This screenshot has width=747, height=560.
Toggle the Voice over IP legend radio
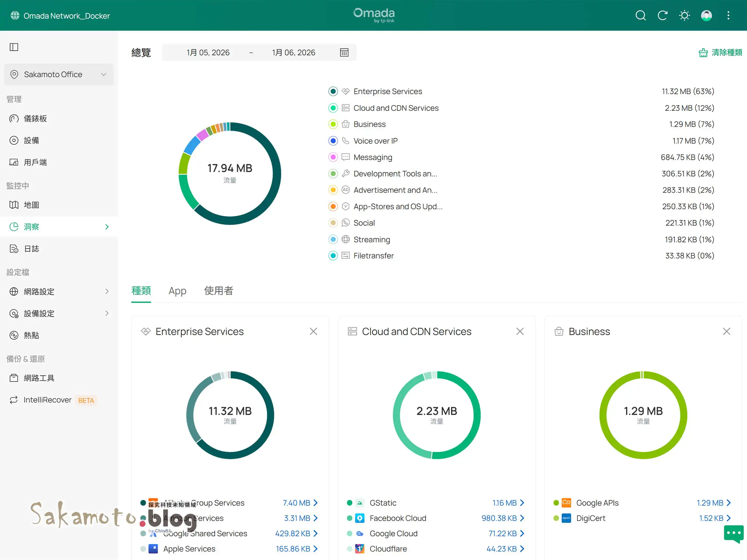pyautogui.click(x=333, y=141)
